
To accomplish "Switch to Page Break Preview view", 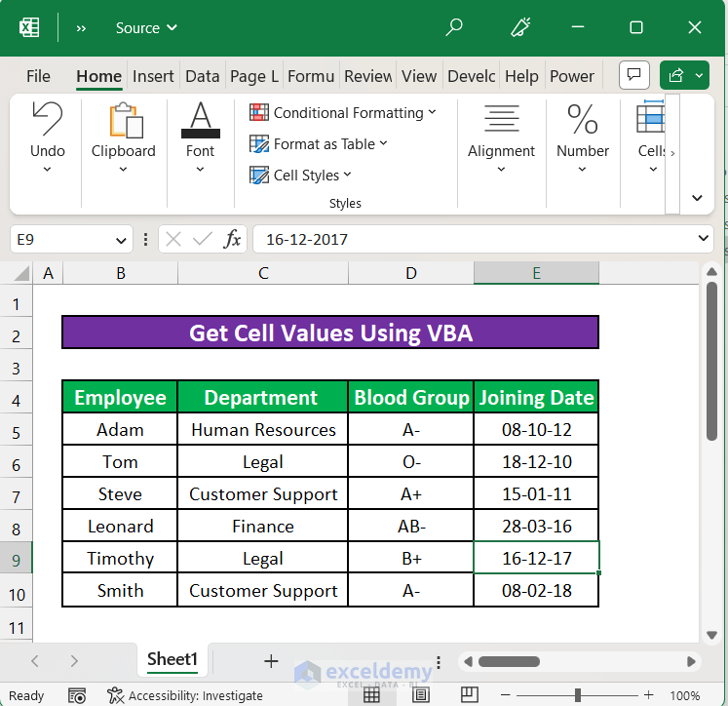I will 468,695.
